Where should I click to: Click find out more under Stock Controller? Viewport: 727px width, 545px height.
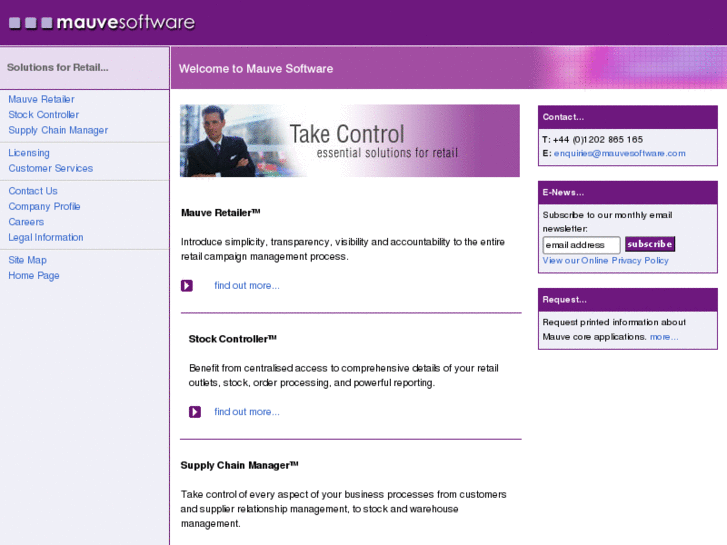(x=247, y=412)
